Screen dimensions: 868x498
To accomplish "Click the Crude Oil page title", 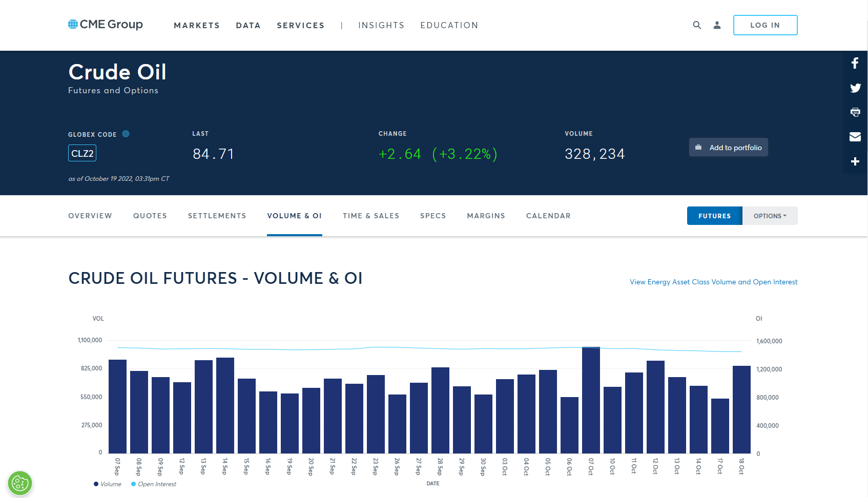I will click(x=117, y=72).
